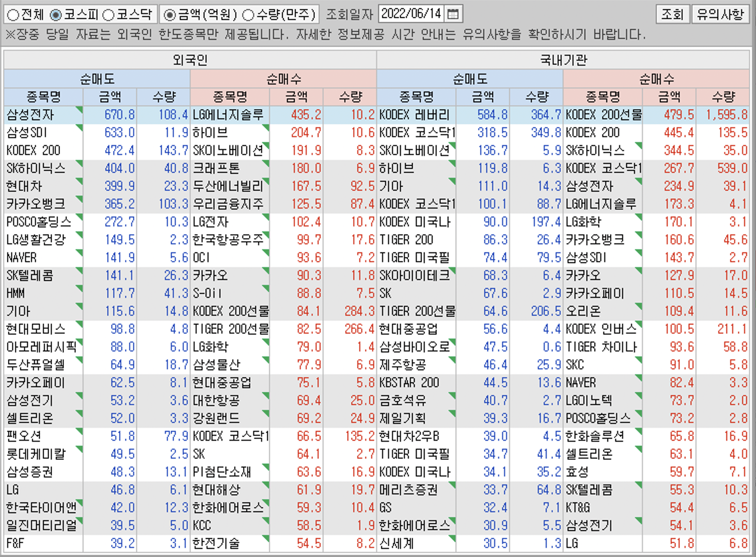The width and height of the screenshot is (756, 557).
Task: Select 두산에너빌리 row
Action: 230,186
